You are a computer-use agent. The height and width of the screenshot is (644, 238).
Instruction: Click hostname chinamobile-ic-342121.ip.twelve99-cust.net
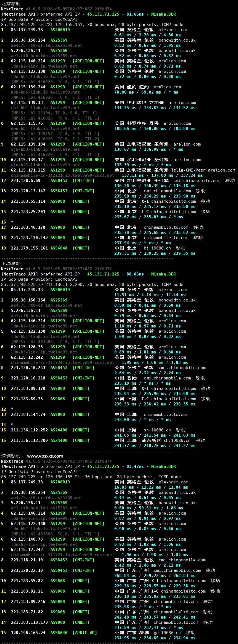(x=63, y=175)
